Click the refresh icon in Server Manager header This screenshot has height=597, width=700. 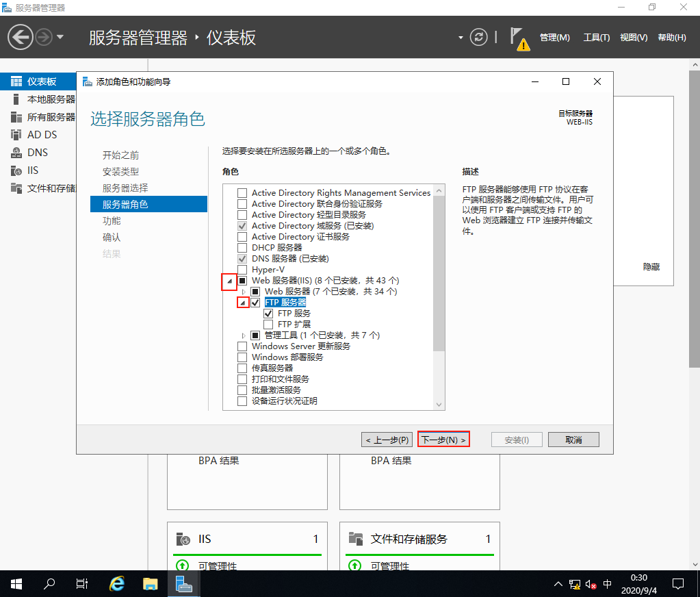pyautogui.click(x=478, y=37)
